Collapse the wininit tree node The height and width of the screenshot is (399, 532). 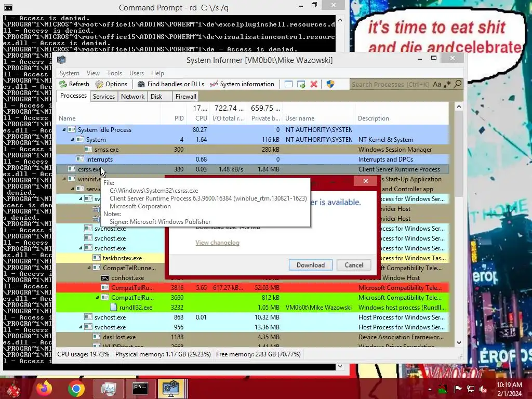[x=64, y=179]
